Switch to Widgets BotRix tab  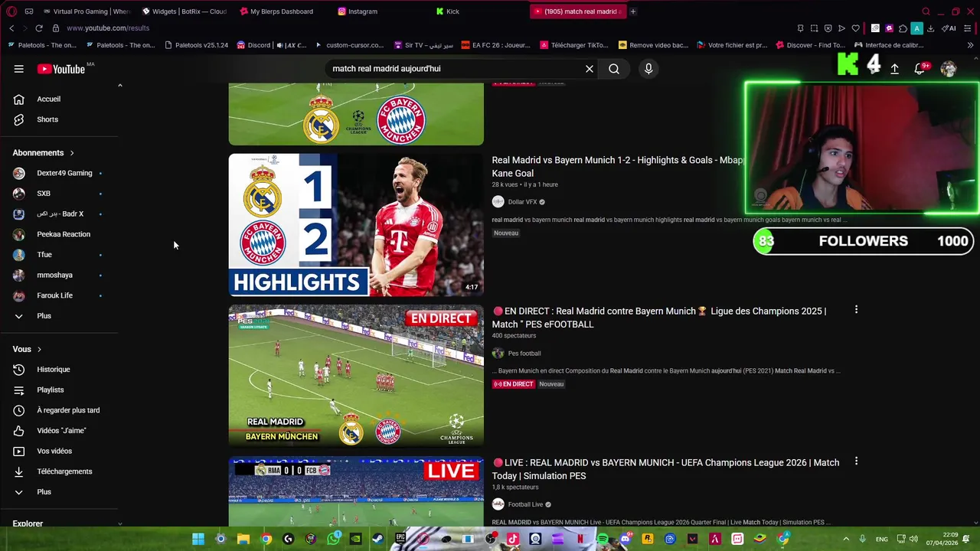coord(184,11)
